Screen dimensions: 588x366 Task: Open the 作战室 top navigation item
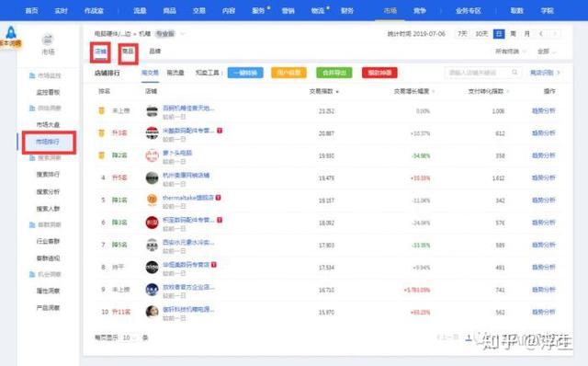click(94, 10)
